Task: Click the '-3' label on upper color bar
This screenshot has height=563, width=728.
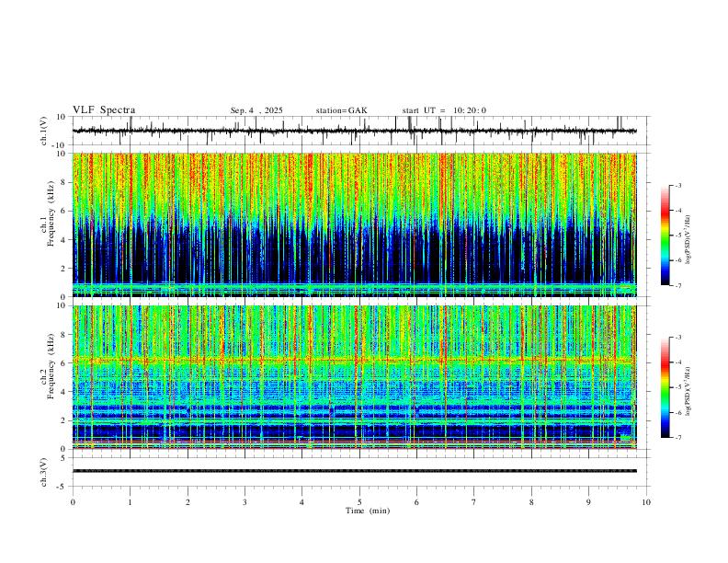Action: (x=677, y=185)
